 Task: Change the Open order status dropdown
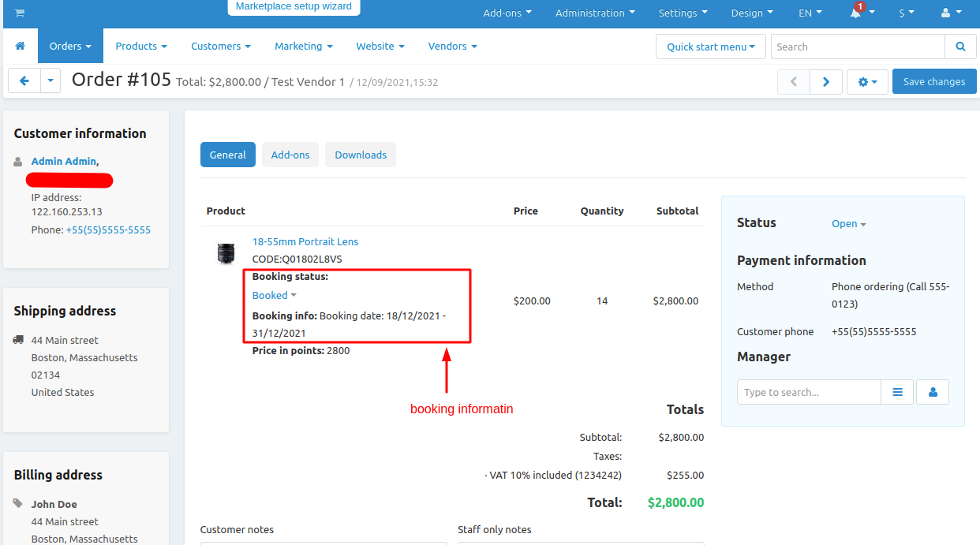(x=849, y=224)
